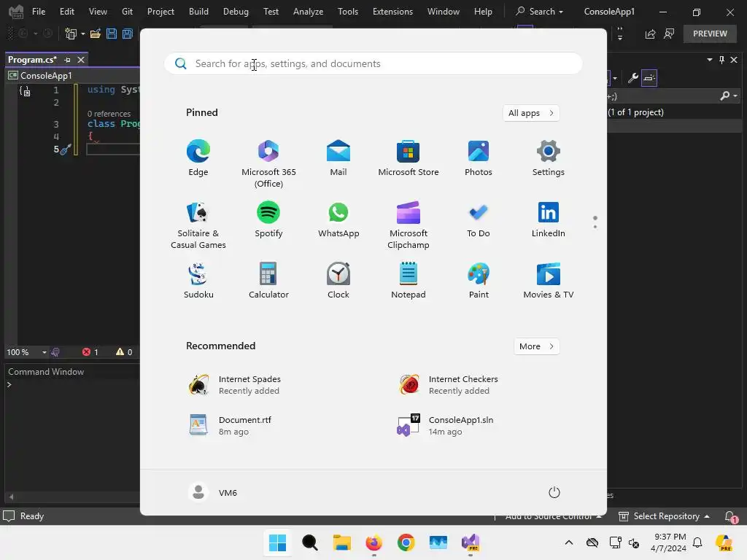Open recent file Document.rtf
Viewport: 747px width, 560px height.
coord(231,425)
